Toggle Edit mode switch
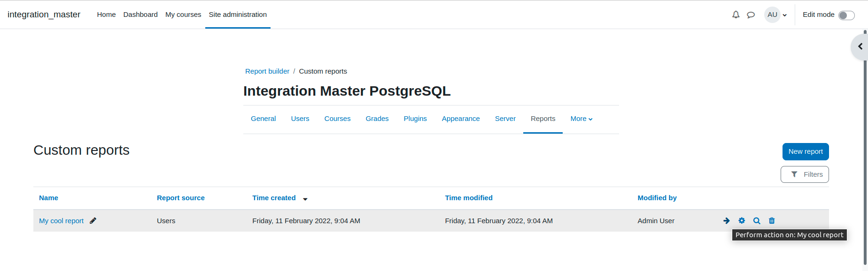Image resolution: width=868 pixels, height=271 pixels. 846,15
